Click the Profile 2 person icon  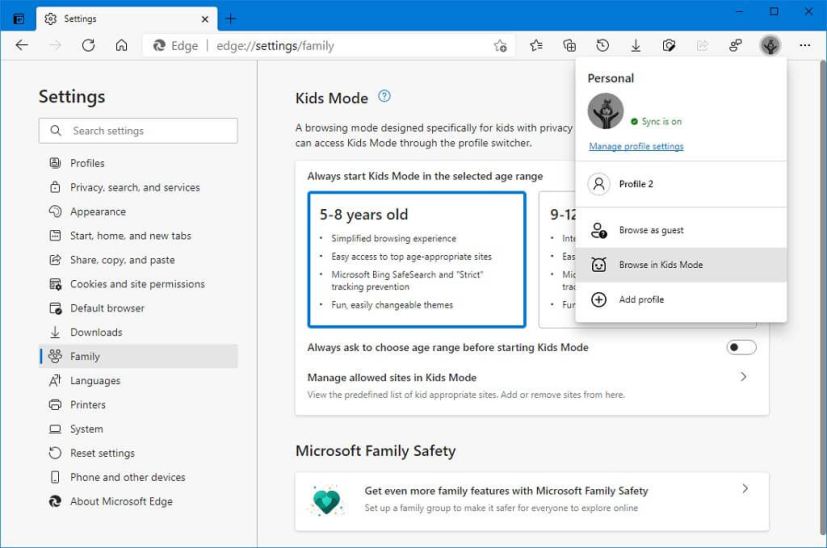pyautogui.click(x=599, y=184)
